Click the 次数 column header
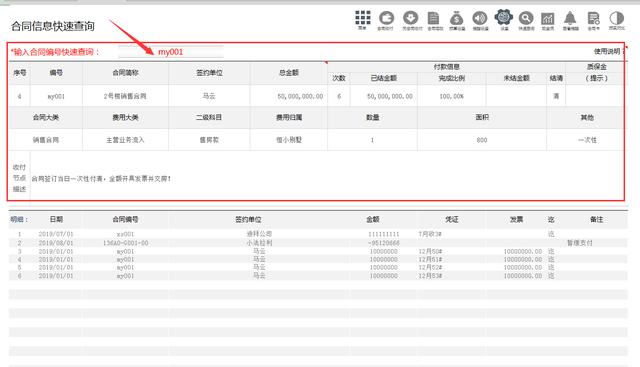The image size is (640, 367). coord(339,78)
